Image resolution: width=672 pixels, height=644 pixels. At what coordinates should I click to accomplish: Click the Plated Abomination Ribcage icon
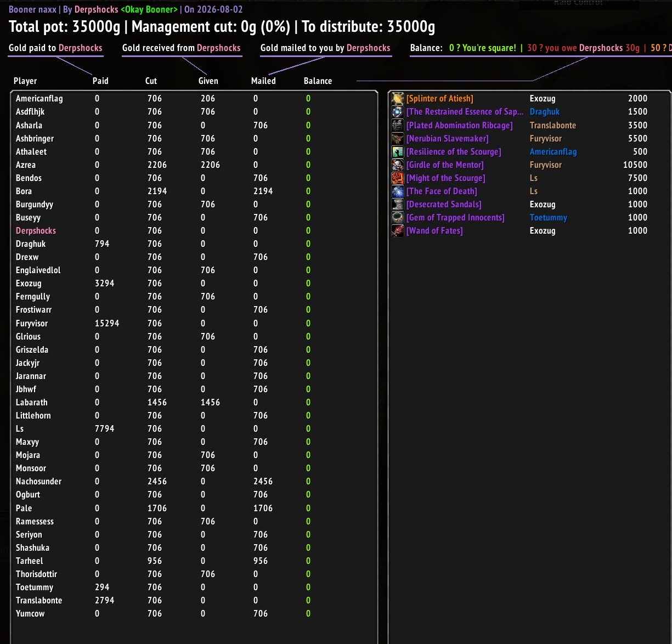[398, 125]
